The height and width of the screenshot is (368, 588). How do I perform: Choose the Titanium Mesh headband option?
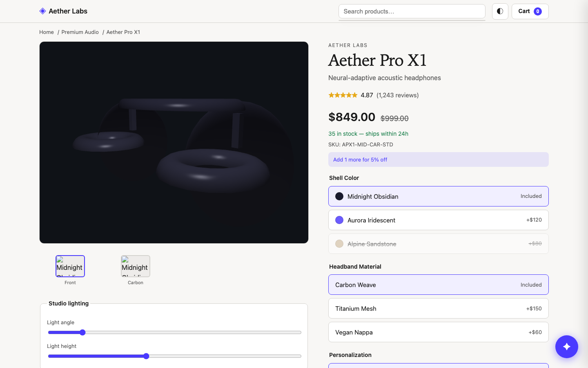439,308
